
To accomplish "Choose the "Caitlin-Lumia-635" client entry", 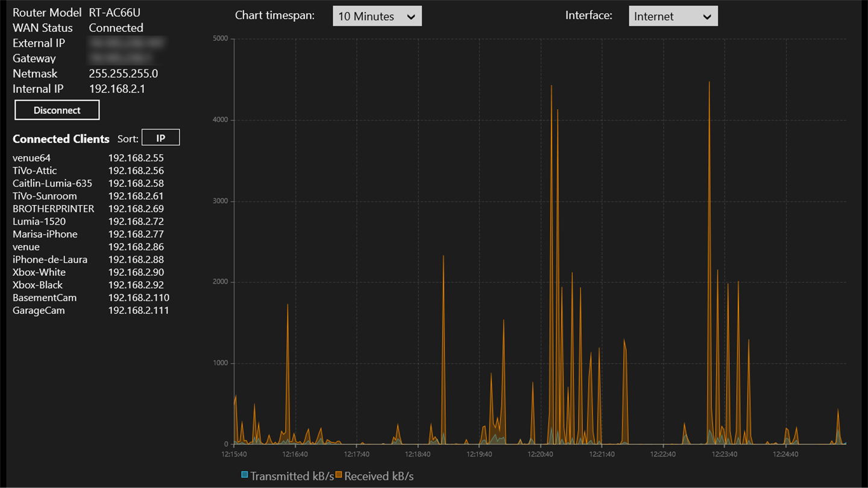I will click(x=52, y=183).
